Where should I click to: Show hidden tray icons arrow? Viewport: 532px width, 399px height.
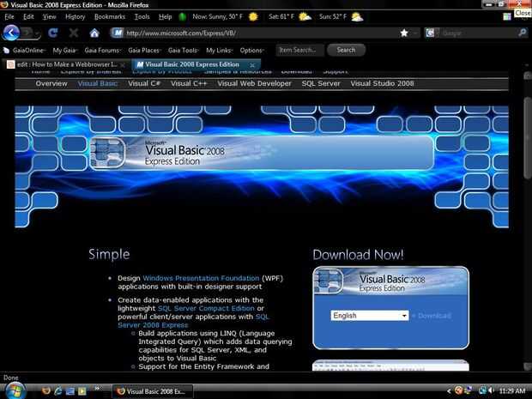449,391
